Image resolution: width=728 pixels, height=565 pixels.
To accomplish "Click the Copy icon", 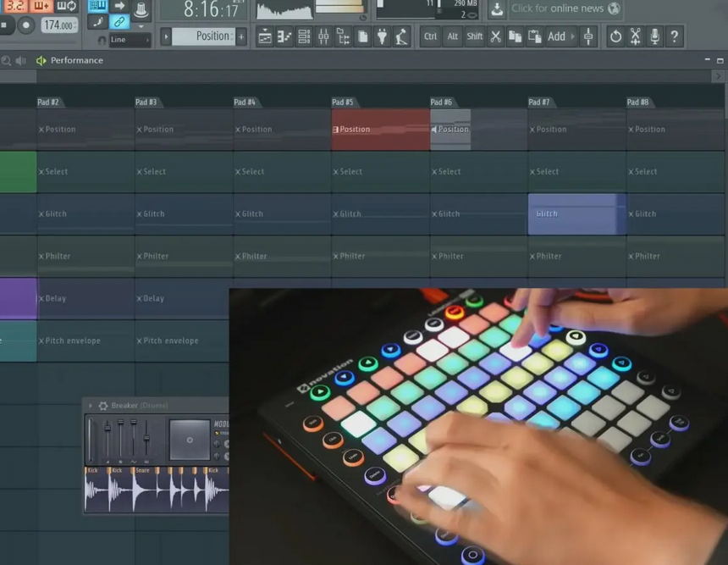I will click(515, 36).
